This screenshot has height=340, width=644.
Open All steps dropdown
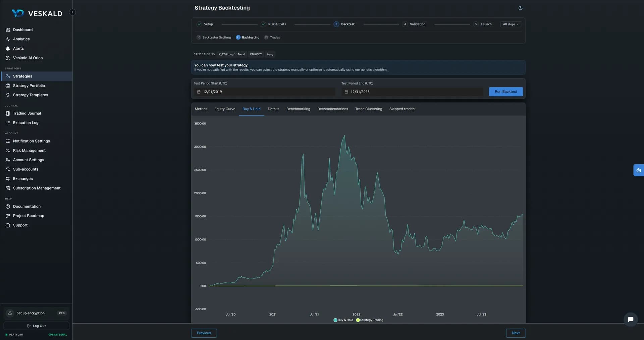[511, 24]
